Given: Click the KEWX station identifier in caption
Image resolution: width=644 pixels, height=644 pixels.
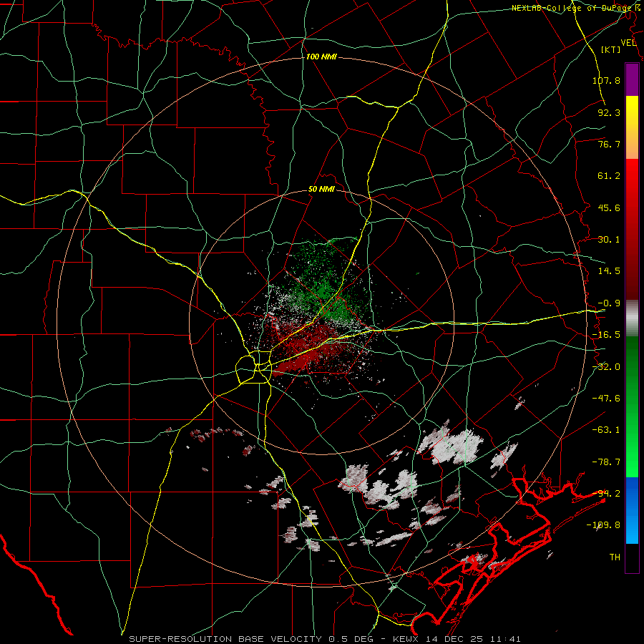Looking at the screenshot, I should (406, 639).
